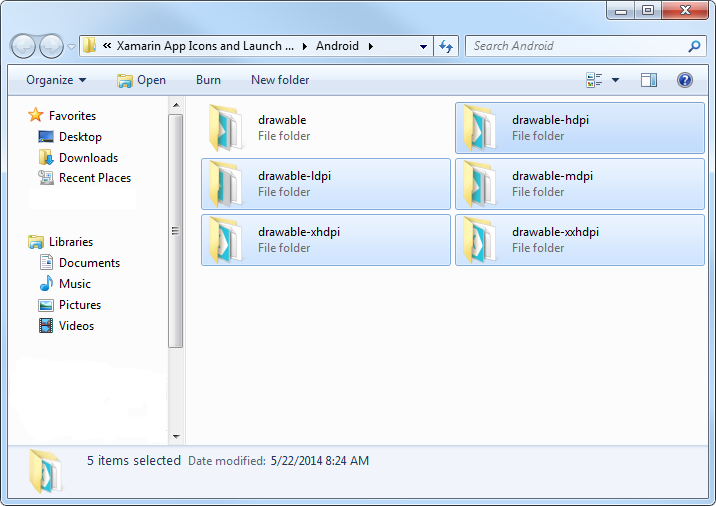Select the drawable folder icon
This screenshot has width=716, height=506.
point(226,128)
